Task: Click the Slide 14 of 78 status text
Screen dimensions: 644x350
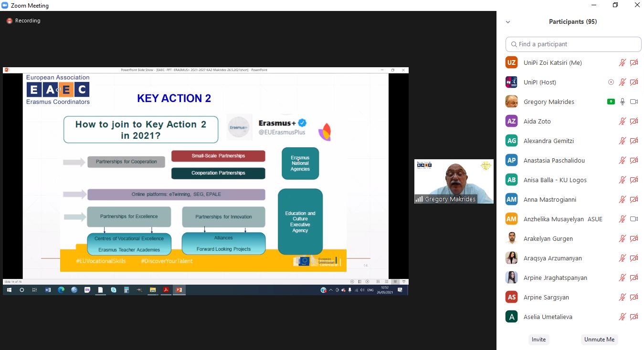Action: coord(13,282)
